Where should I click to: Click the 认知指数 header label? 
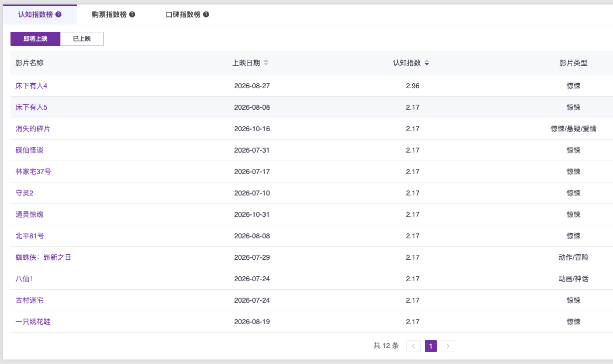click(x=407, y=63)
